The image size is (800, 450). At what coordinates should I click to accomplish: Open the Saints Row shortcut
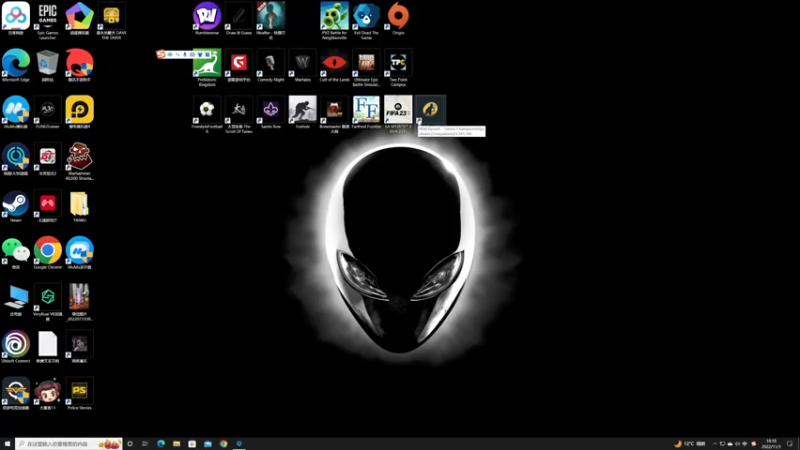(x=270, y=112)
